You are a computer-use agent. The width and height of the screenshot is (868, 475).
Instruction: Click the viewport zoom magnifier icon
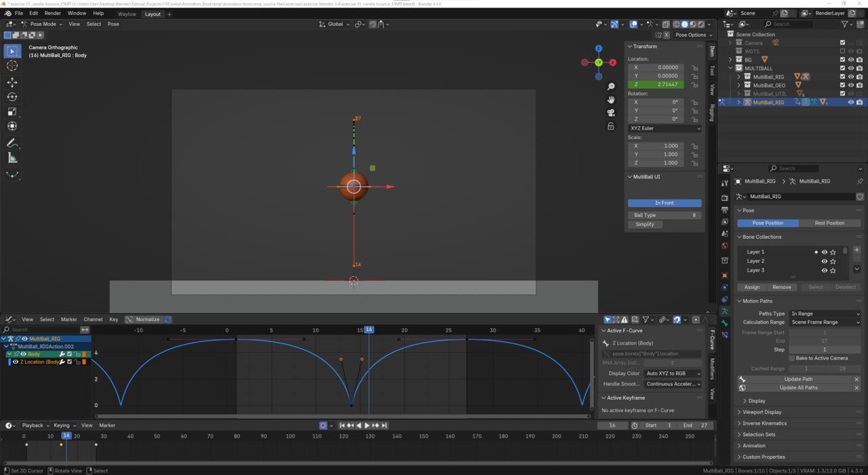coord(611,87)
